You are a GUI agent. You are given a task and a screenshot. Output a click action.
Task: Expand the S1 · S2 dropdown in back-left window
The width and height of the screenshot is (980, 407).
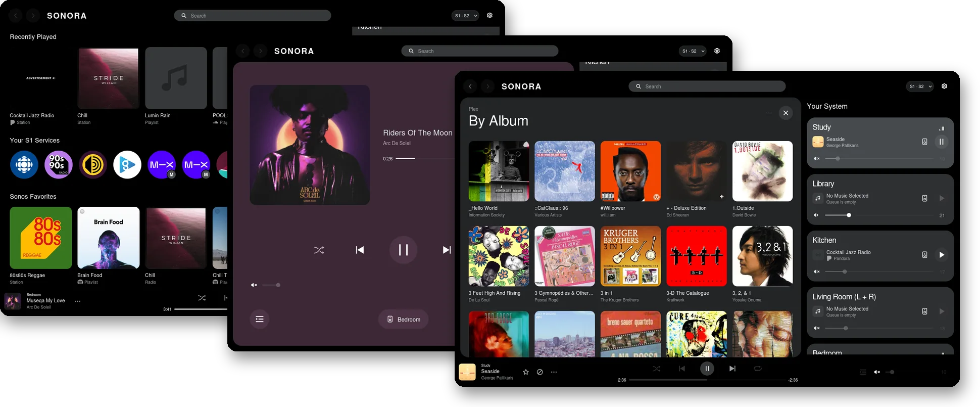coord(465,16)
